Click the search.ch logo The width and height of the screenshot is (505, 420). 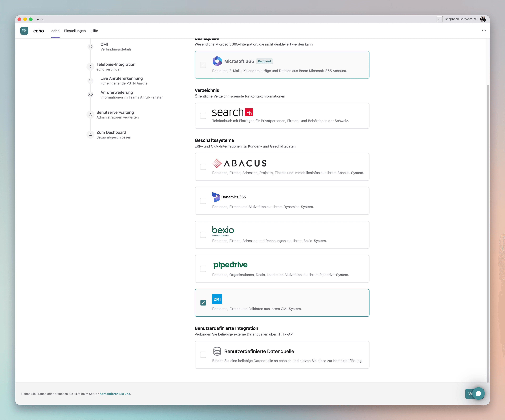(x=232, y=112)
